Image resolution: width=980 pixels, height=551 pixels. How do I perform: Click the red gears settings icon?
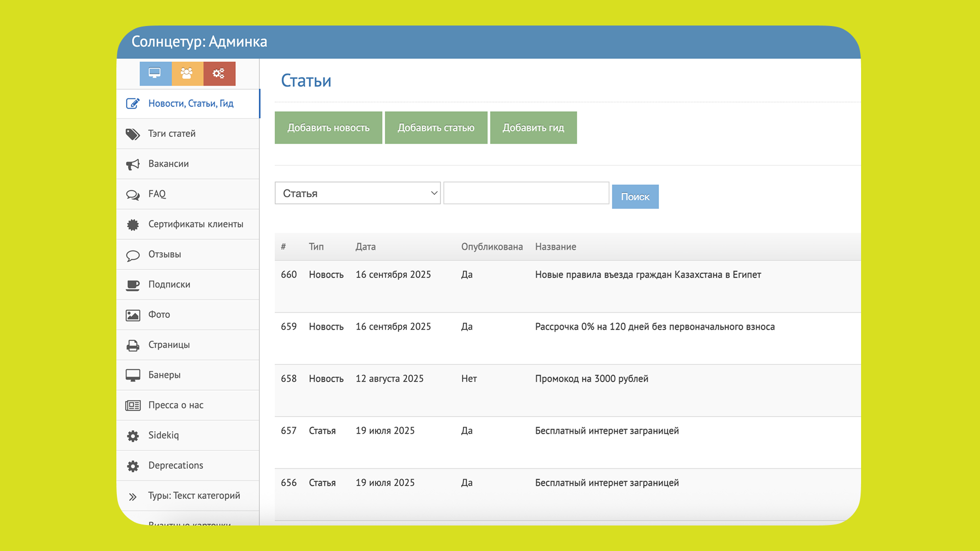(219, 73)
